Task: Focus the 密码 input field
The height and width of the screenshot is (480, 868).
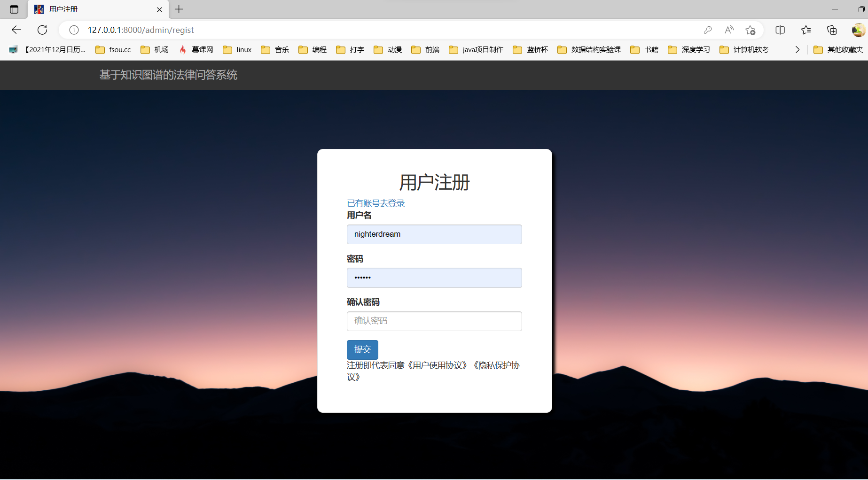Action: click(434, 278)
